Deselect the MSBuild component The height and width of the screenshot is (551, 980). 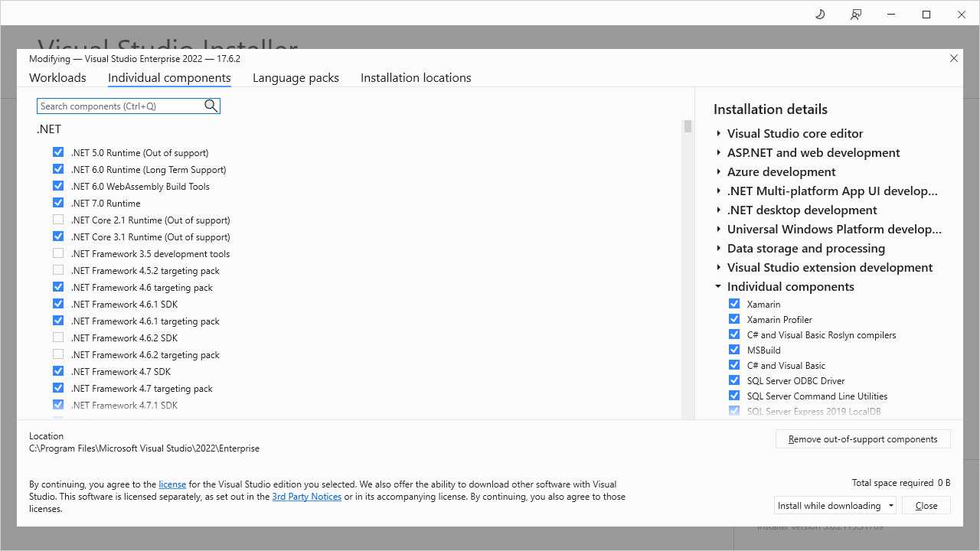pos(734,349)
